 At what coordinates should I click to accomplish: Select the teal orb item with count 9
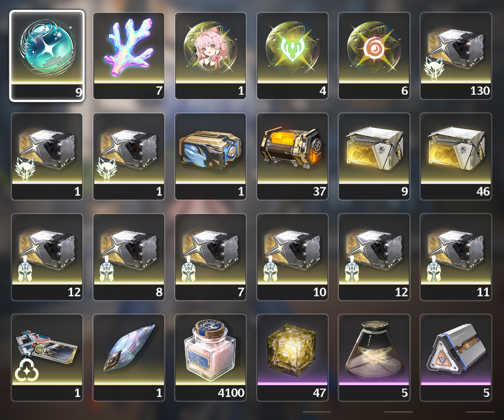pyautogui.click(x=47, y=56)
